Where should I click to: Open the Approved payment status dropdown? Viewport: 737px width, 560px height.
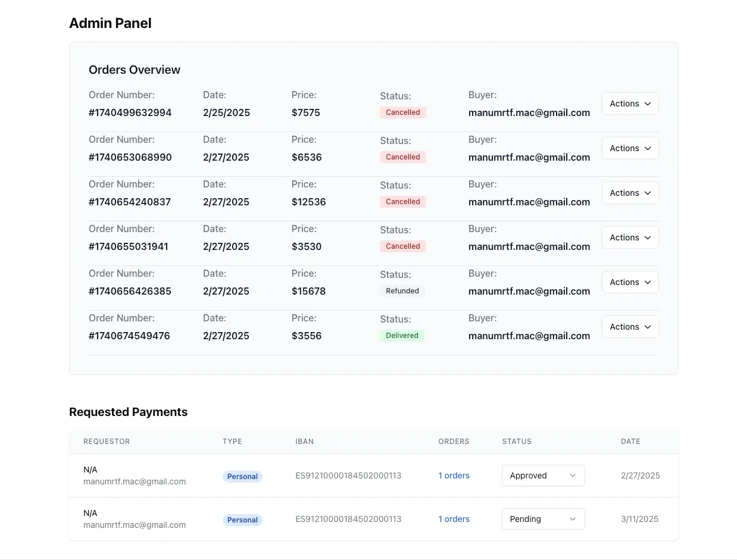click(542, 475)
